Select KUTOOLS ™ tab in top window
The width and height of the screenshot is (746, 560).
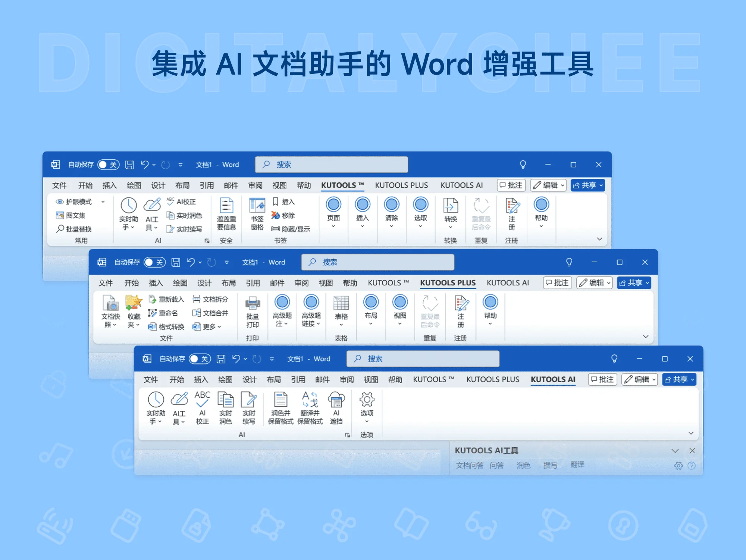[x=342, y=185]
